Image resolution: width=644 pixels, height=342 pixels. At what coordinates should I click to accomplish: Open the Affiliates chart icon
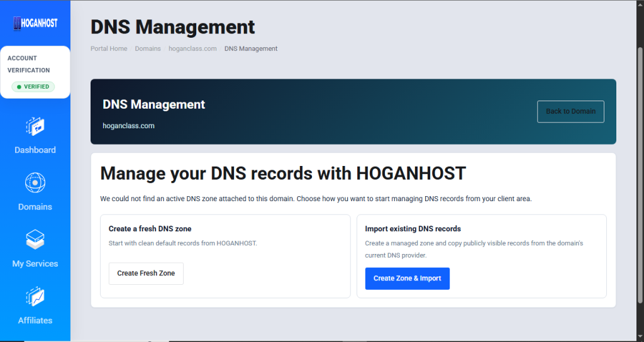click(x=35, y=297)
